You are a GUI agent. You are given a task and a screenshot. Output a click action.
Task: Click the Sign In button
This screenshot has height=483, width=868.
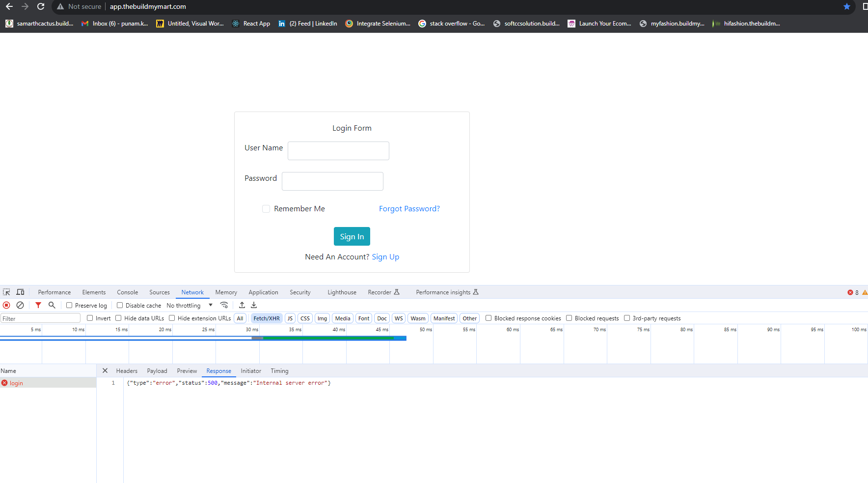[x=352, y=236]
